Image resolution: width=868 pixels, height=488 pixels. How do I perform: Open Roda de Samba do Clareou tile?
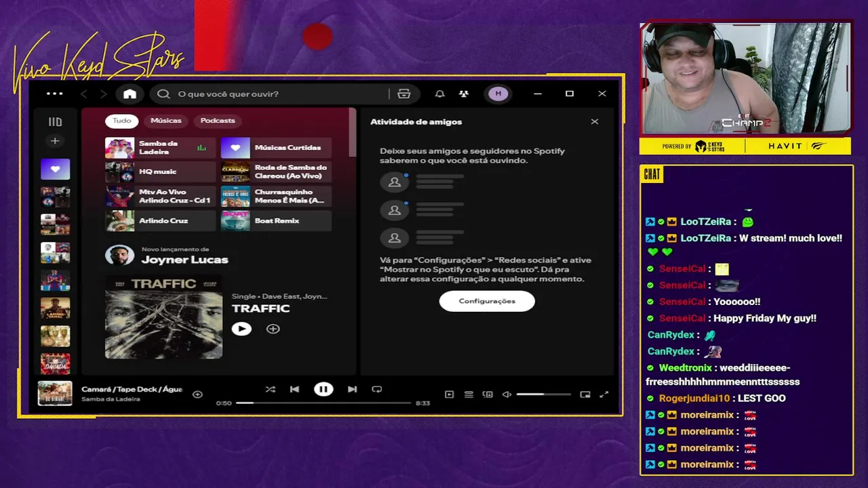pyautogui.click(x=276, y=172)
